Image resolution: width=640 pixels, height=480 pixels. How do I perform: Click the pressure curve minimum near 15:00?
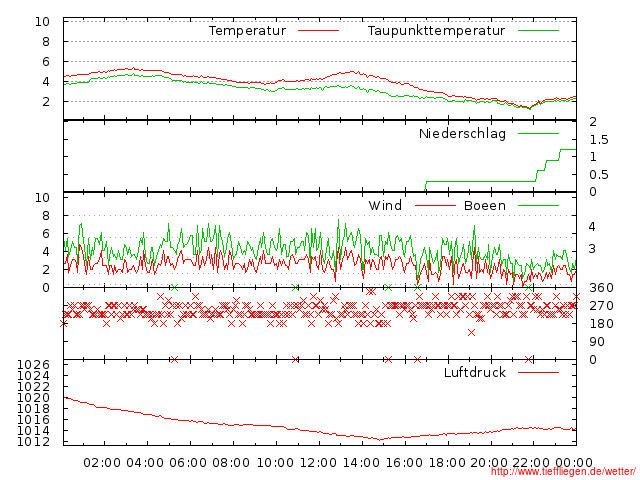pyautogui.click(x=380, y=440)
